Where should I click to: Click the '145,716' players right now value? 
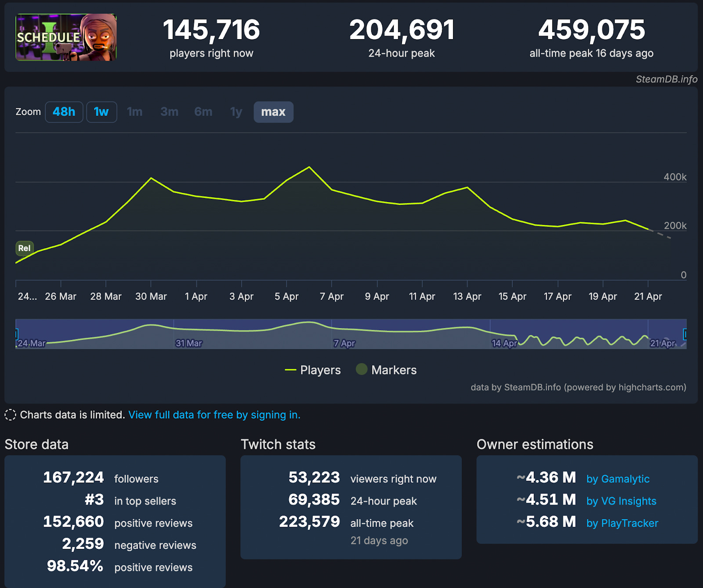[211, 30]
